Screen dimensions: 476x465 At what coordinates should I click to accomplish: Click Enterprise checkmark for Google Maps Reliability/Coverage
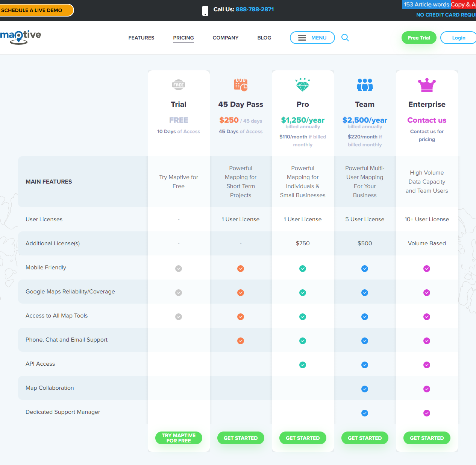point(427,293)
